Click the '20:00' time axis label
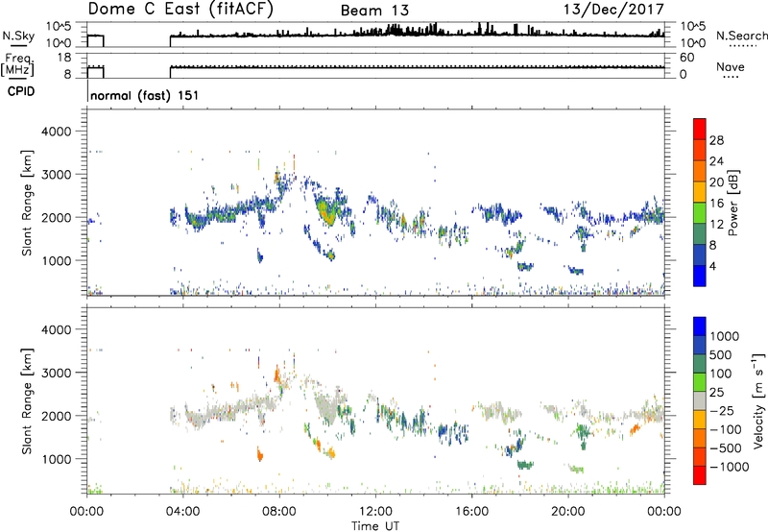This screenshot has height=532, width=768. coord(567,512)
